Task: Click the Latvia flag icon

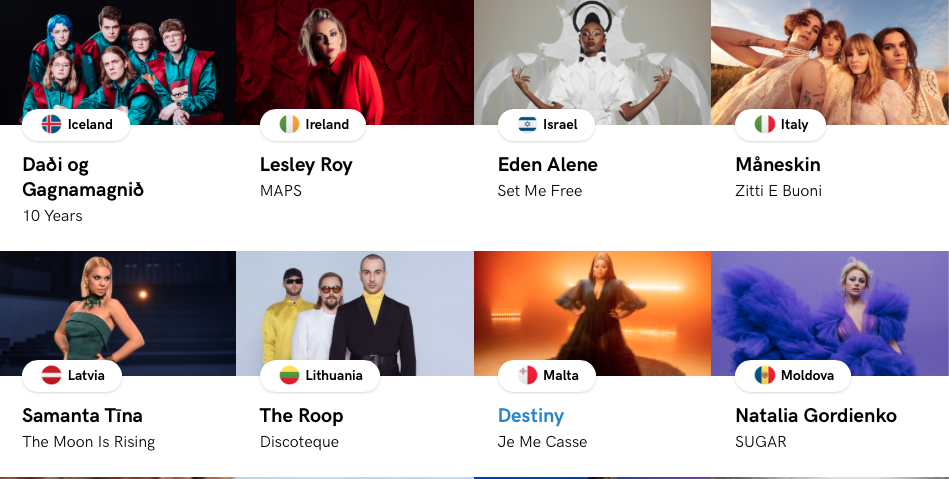Action: (51, 375)
